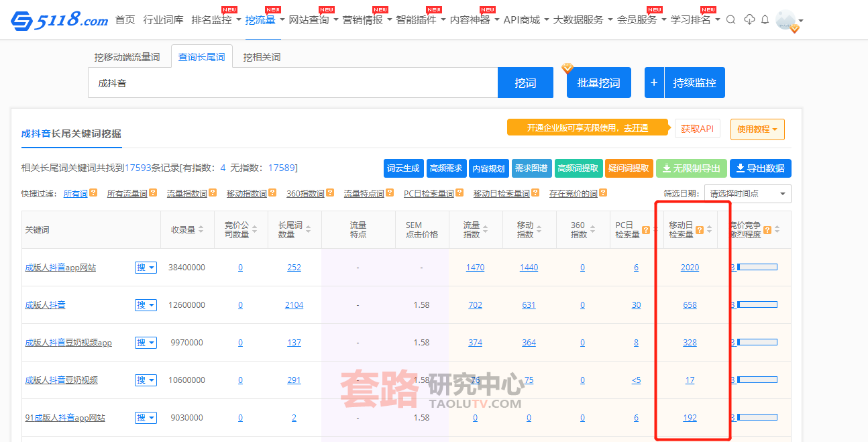The width and height of the screenshot is (868, 442).
Task: Open the search magnifier icon in header
Action: [731, 19]
